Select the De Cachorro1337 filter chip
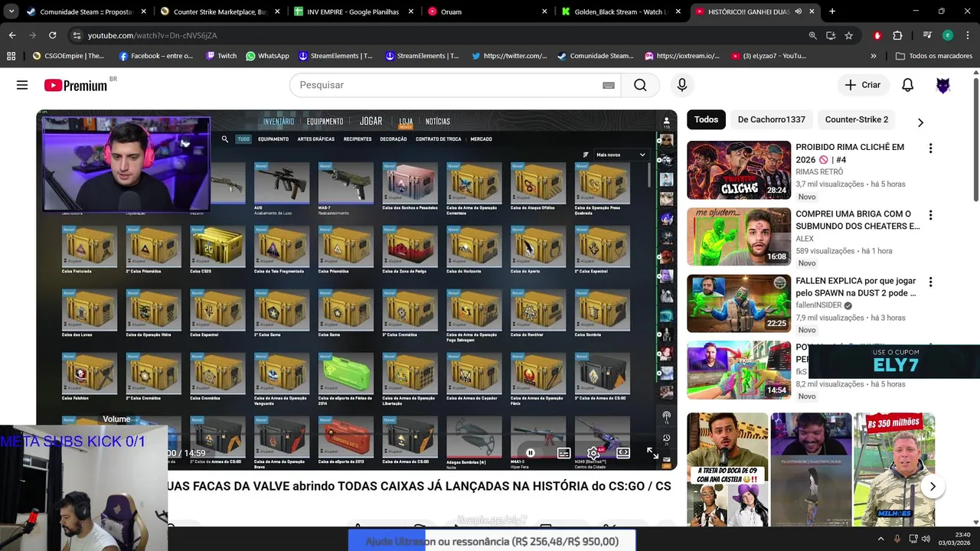This screenshot has height=551, width=980. click(772, 119)
